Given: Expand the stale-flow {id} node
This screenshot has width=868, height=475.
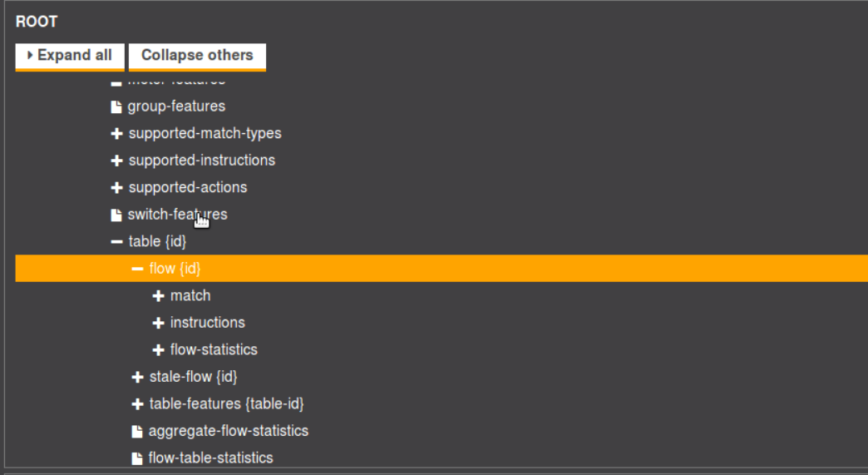Looking at the screenshot, I should (x=137, y=378).
